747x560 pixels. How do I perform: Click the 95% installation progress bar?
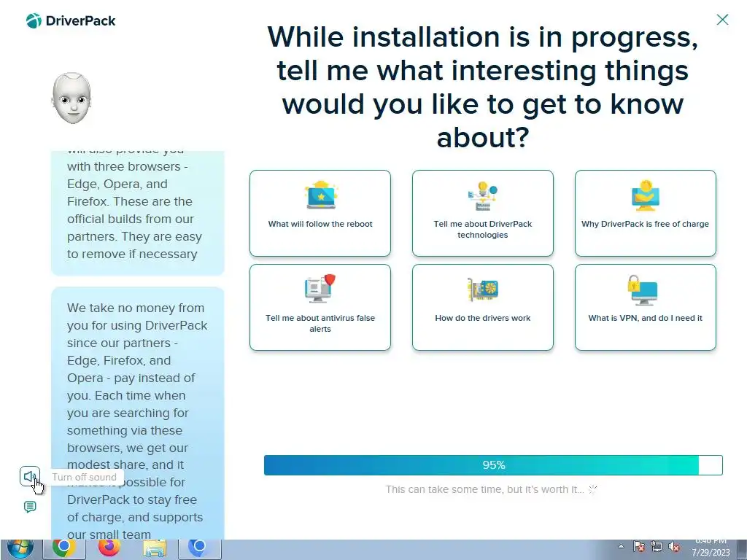click(493, 464)
